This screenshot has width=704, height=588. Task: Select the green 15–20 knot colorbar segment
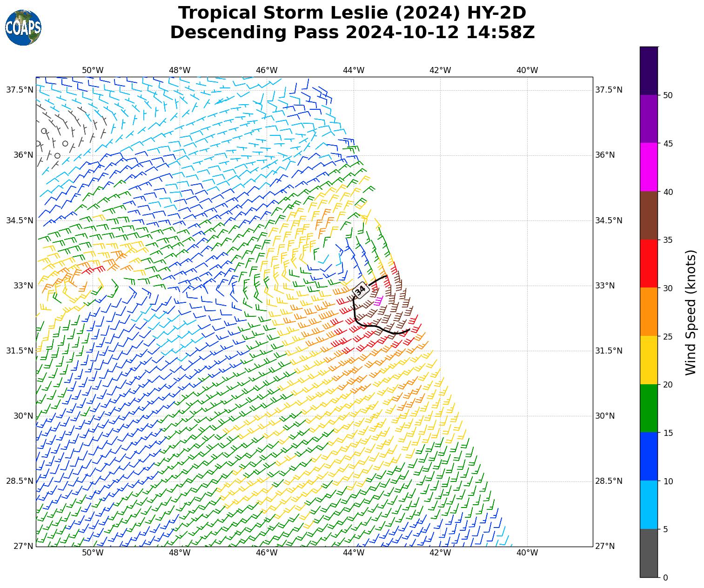649,408
